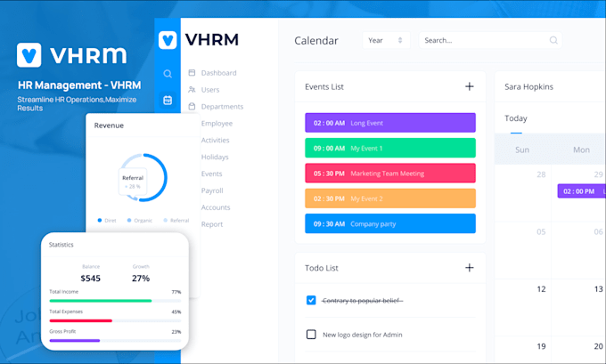Click the Referral 28 % chart tooltip
The height and width of the screenshot is (364, 606).
[x=133, y=182]
